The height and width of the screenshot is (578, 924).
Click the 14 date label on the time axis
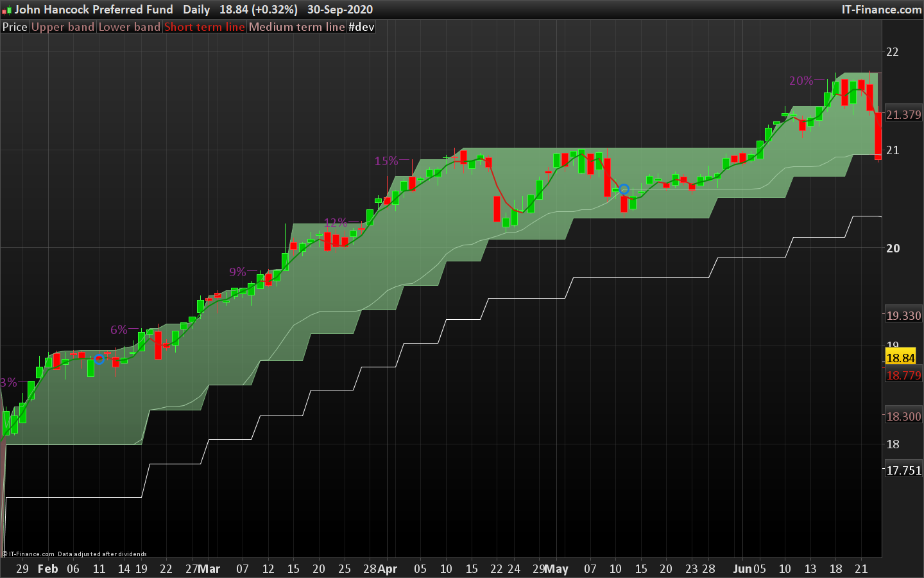click(124, 569)
